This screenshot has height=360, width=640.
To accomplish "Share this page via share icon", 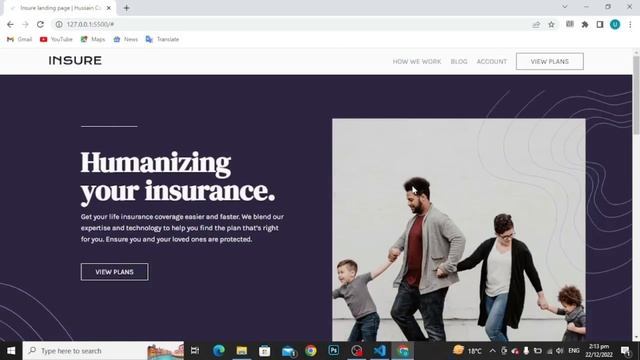I will 536,24.
